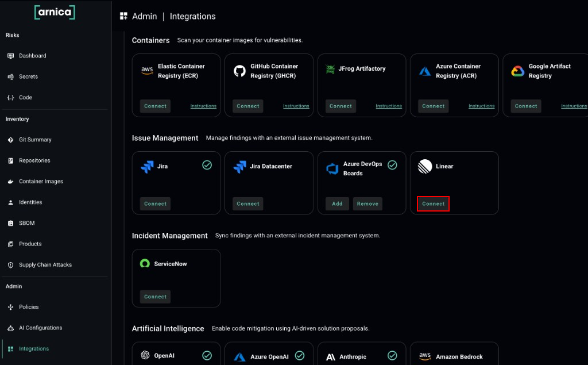Screen dimensions: 588x365
Task: Connect Azure Container Registry
Action: (x=433, y=106)
